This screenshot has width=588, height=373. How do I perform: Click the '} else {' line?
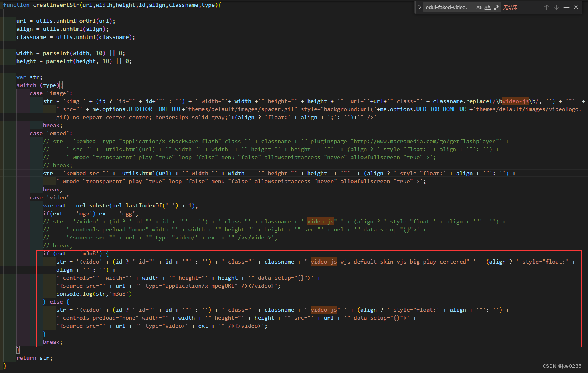pyautogui.click(x=56, y=302)
